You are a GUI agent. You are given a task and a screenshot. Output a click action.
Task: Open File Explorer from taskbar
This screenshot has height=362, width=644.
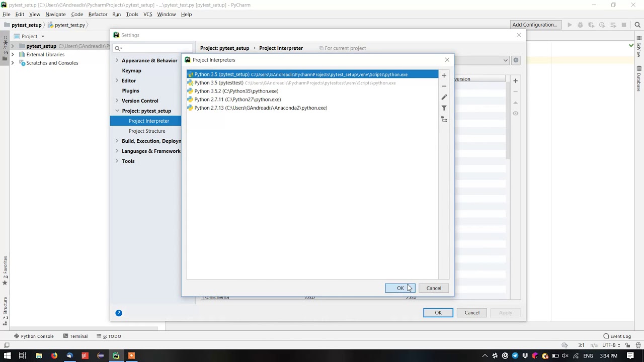click(x=39, y=355)
